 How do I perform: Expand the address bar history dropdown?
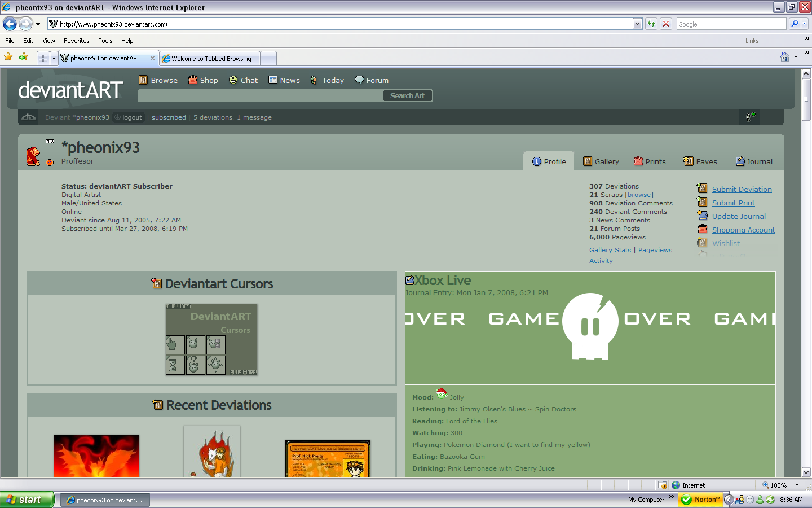(637, 24)
